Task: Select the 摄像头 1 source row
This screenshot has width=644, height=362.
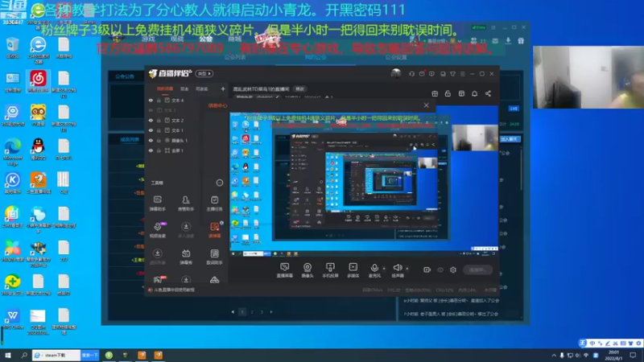Action: point(187,140)
